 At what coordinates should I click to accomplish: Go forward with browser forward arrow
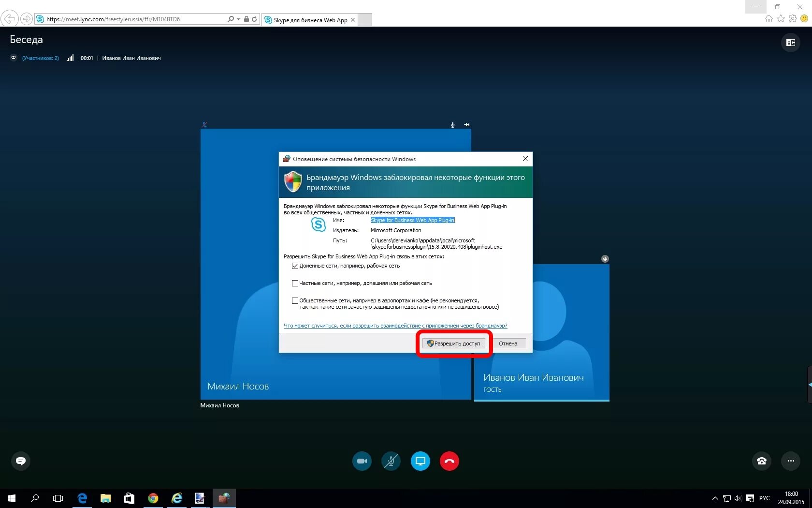27,19
